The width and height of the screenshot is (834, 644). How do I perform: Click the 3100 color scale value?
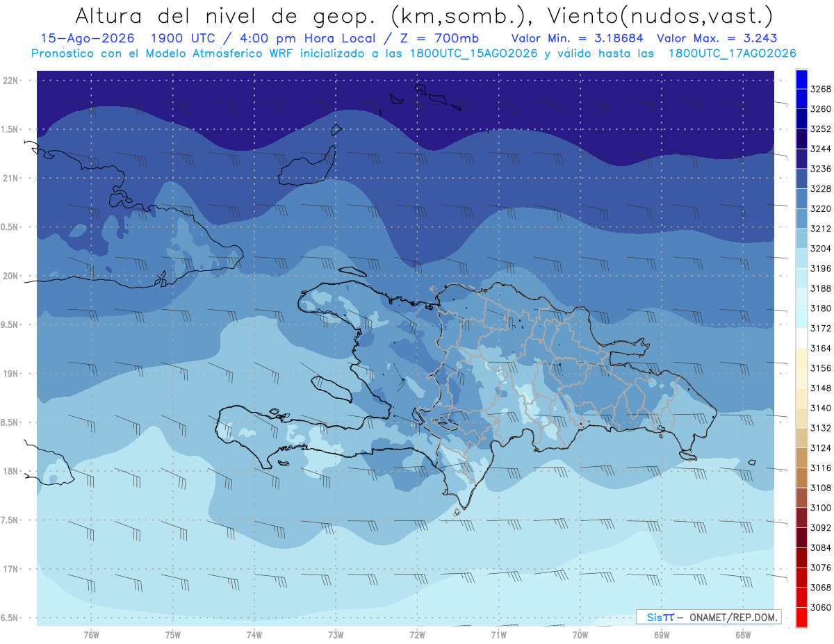821,508
